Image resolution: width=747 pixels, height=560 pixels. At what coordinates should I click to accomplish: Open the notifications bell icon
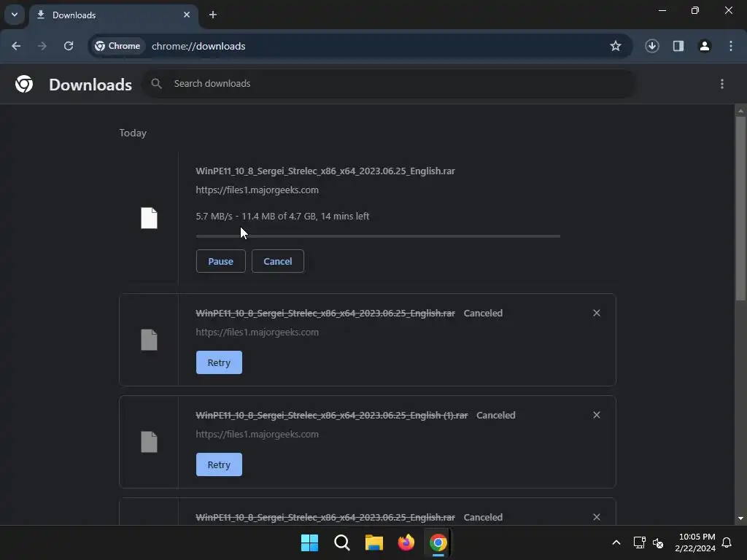point(727,542)
